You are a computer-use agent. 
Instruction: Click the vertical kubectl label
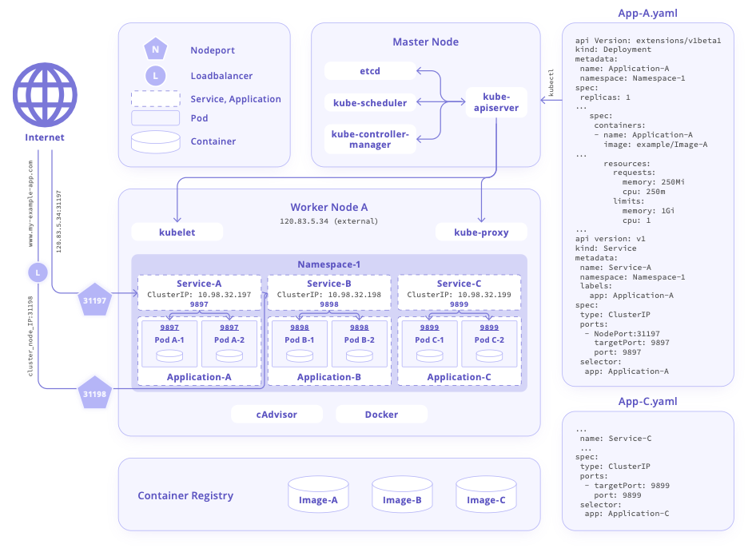pyautogui.click(x=551, y=82)
